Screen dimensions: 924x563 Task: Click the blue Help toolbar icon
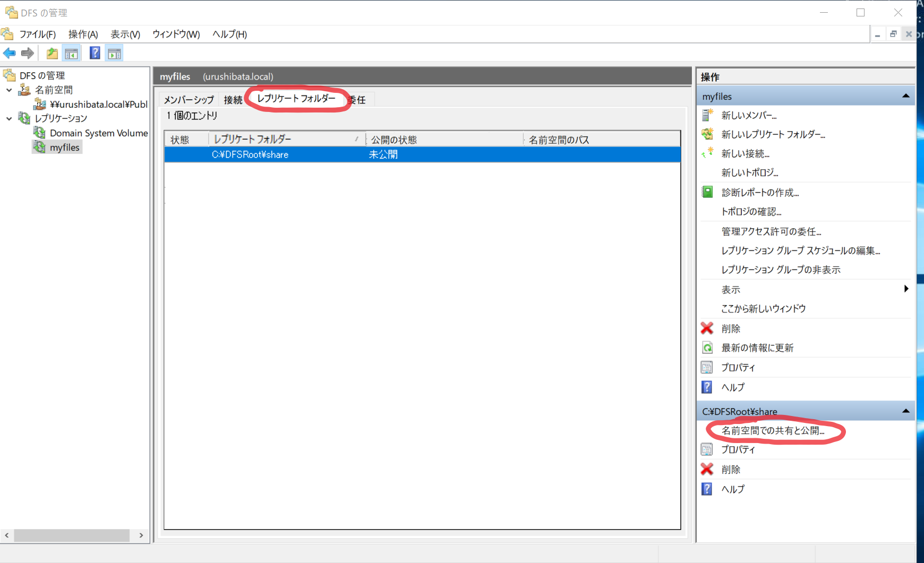pyautogui.click(x=95, y=53)
